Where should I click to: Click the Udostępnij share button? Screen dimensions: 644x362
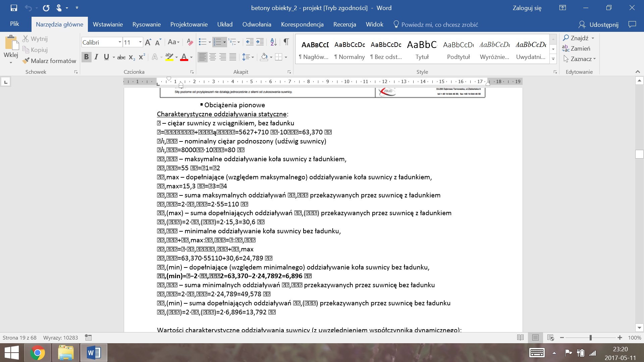598,24
